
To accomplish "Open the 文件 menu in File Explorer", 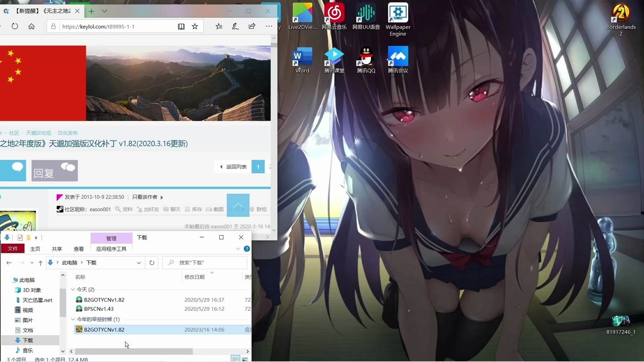I will tap(13, 248).
